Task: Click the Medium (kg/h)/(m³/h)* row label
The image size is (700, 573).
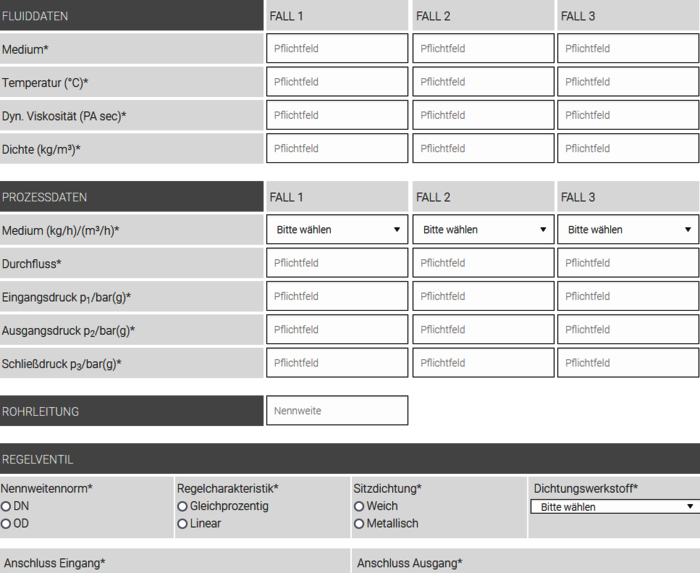Action: [x=61, y=231]
